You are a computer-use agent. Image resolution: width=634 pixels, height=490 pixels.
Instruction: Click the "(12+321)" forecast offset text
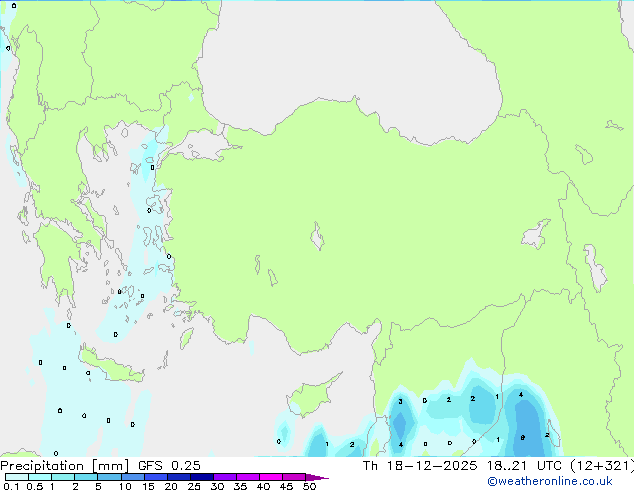click(602, 466)
